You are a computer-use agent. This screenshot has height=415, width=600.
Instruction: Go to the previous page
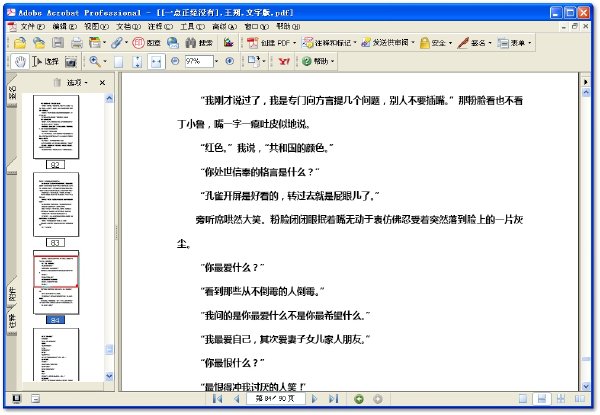(x=237, y=399)
